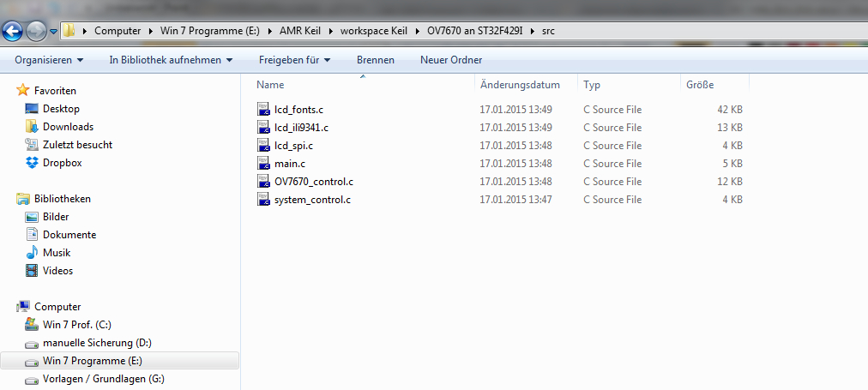Select Computer in the address breadcrumb
The height and width of the screenshot is (390, 868).
[118, 31]
